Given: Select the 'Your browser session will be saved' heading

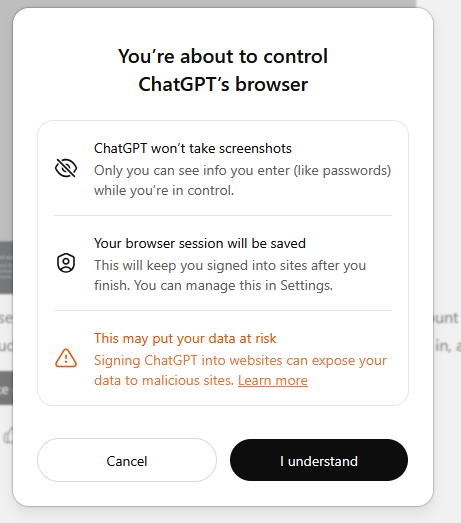Looking at the screenshot, I should (200, 243).
